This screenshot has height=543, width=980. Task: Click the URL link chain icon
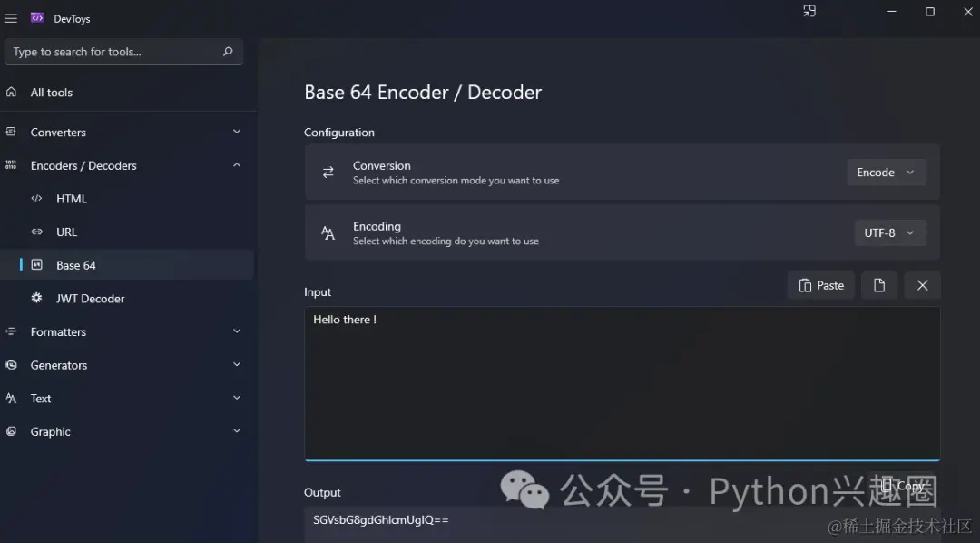pos(37,232)
